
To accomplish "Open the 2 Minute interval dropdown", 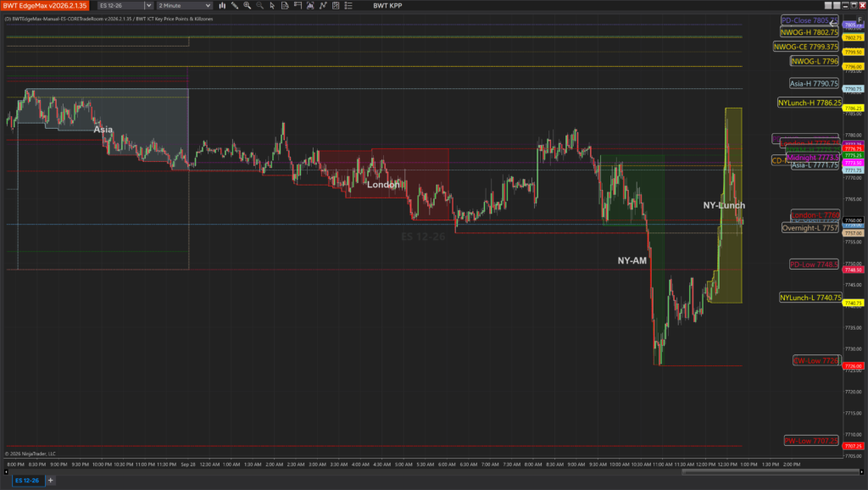I will pos(184,6).
